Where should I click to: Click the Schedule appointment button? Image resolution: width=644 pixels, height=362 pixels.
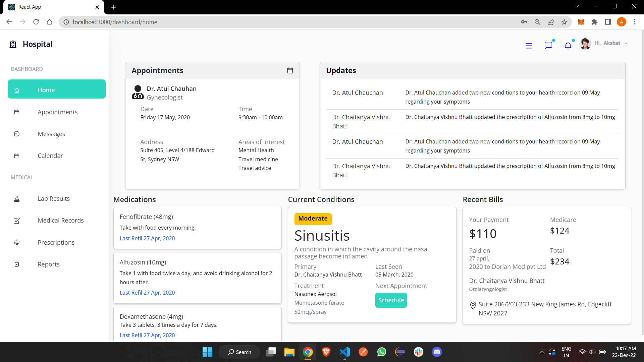(391, 300)
